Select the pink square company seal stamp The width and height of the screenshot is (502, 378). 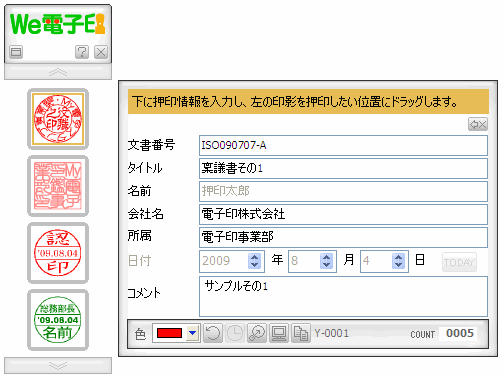(58, 186)
